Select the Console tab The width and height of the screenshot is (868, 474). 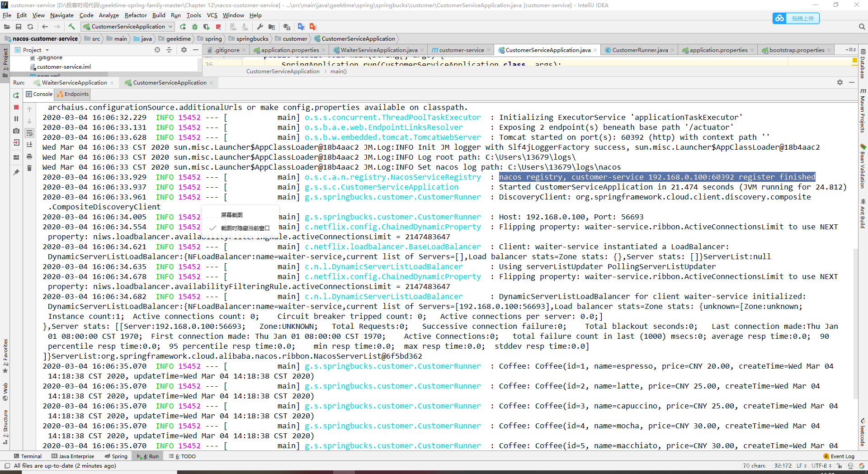coord(39,94)
